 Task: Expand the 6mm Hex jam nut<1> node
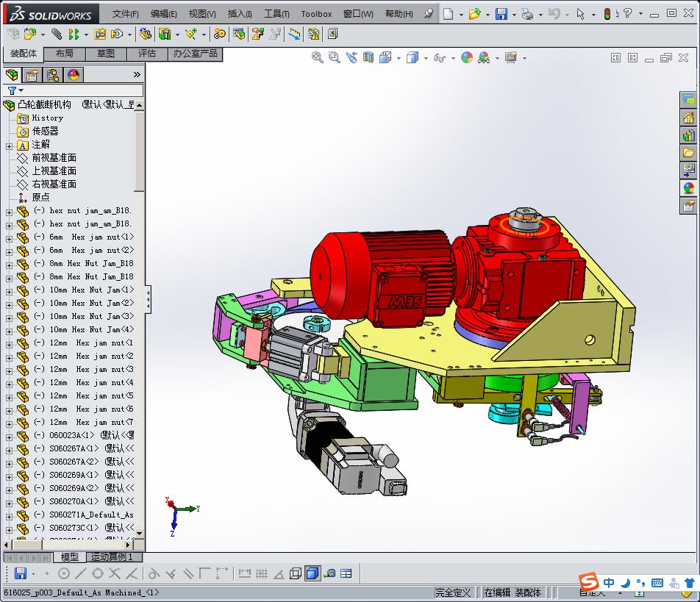click(x=9, y=239)
